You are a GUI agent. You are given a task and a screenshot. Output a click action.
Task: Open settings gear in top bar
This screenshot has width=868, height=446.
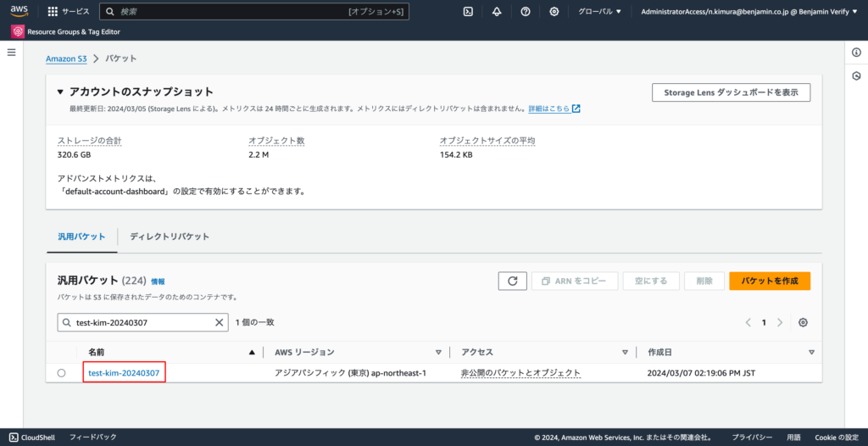pyautogui.click(x=554, y=11)
